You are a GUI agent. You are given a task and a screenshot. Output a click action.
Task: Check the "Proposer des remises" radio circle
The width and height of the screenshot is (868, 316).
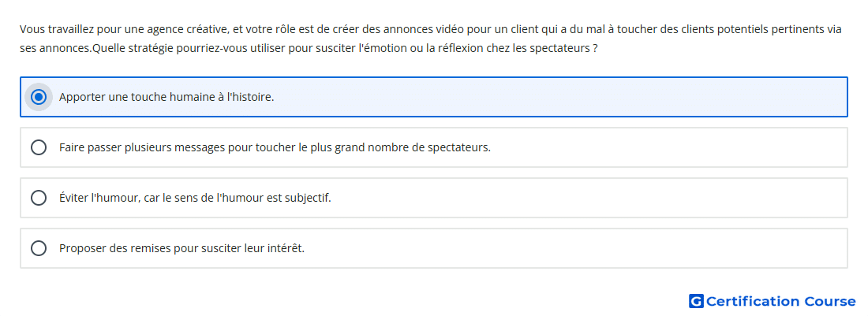click(38, 248)
